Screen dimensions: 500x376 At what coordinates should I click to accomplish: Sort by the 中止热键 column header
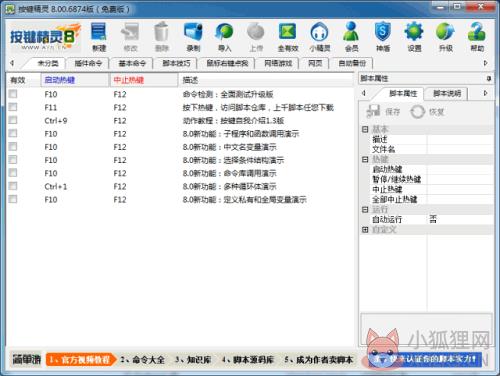click(144, 80)
